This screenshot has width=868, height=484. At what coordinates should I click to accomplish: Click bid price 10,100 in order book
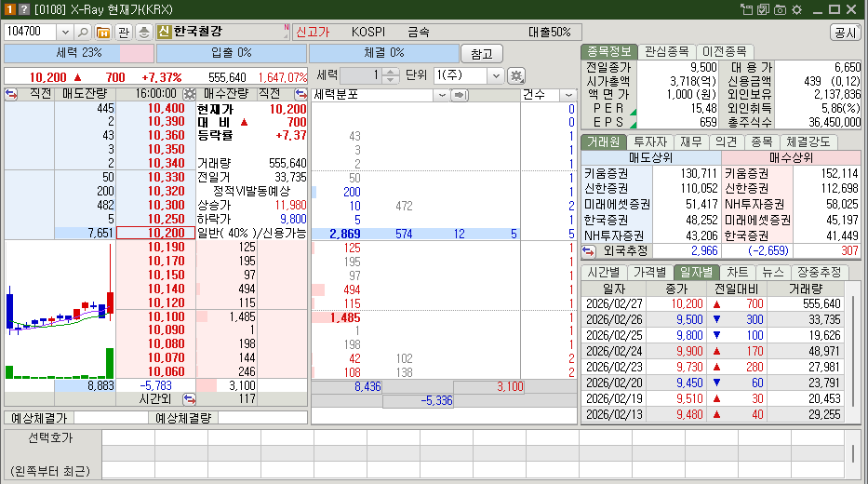pos(166,316)
